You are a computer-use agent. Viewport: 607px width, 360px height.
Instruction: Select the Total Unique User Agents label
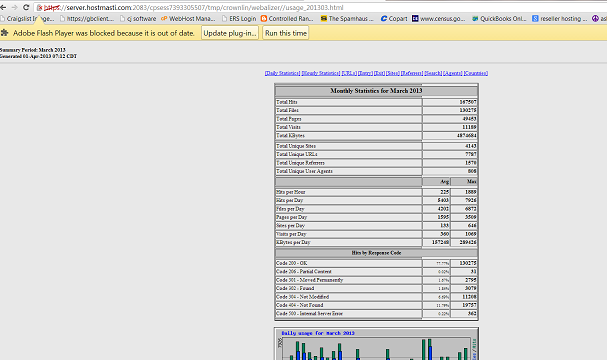point(304,171)
